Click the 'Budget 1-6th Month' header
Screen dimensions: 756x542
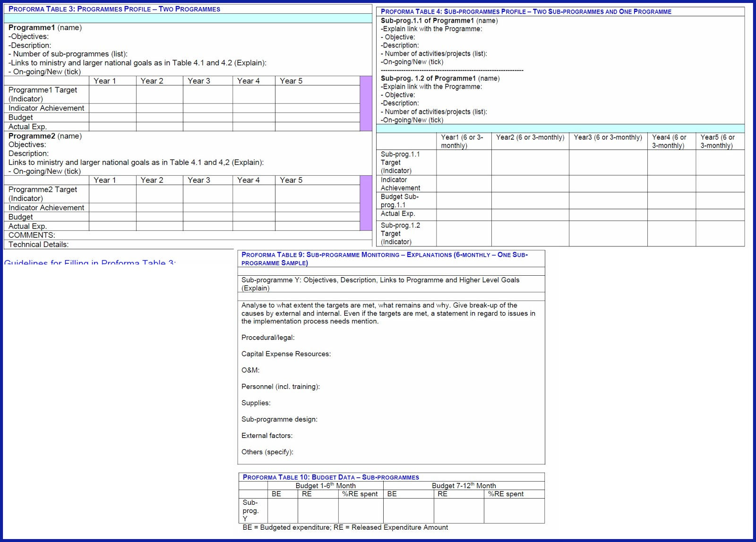click(326, 485)
